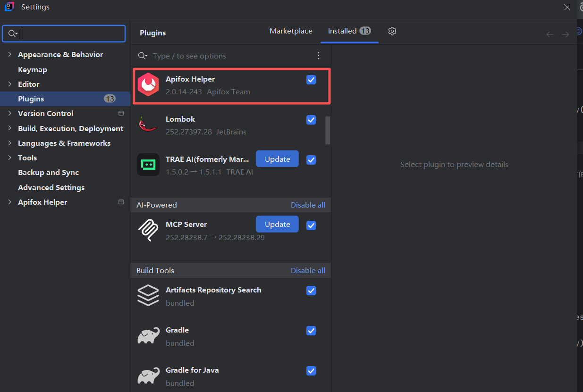The image size is (583, 392).
Task: Close the Settings dialog
Action: tap(567, 7)
